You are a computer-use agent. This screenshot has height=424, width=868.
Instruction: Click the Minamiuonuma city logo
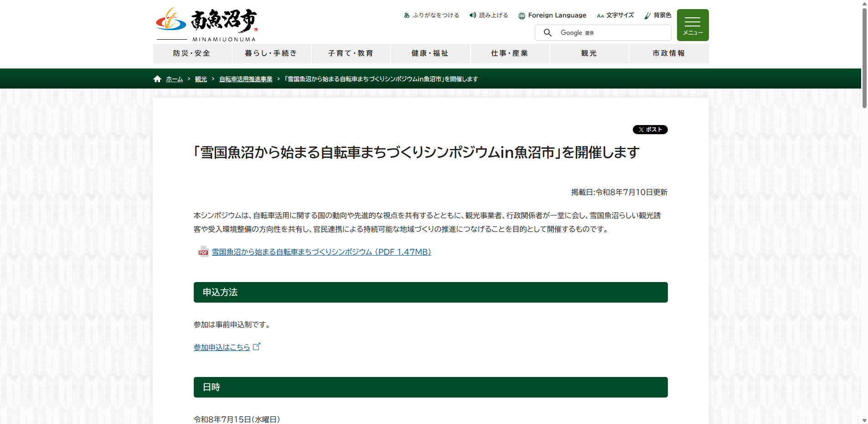[207, 24]
